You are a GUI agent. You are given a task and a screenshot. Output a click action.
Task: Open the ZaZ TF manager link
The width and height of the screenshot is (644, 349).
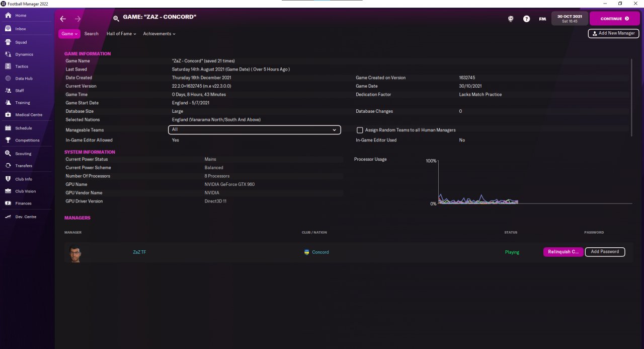[139, 252]
